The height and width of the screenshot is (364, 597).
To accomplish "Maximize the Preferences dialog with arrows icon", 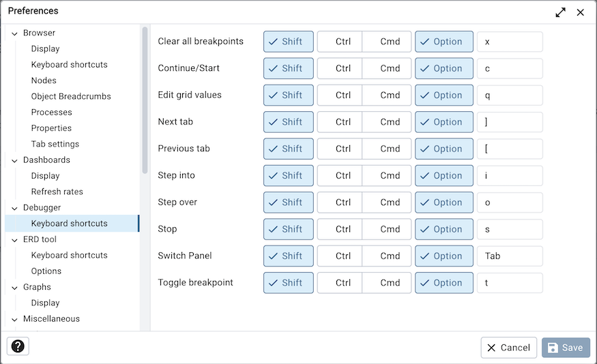I will [x=560, y=12].
